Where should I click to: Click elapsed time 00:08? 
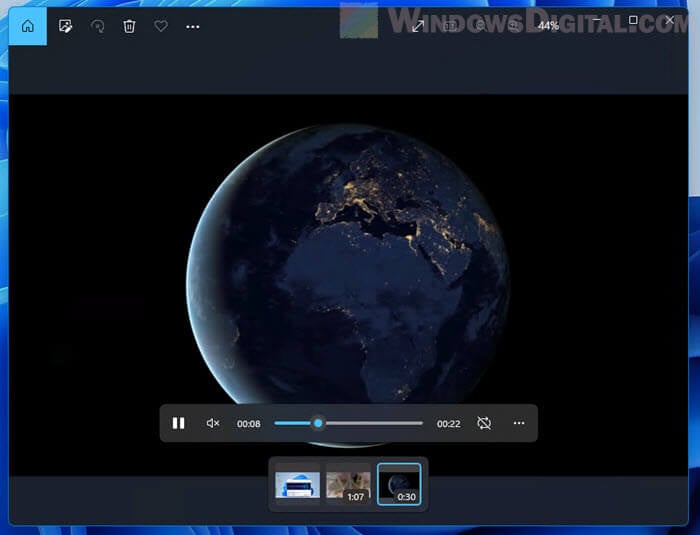coord(249,424)
